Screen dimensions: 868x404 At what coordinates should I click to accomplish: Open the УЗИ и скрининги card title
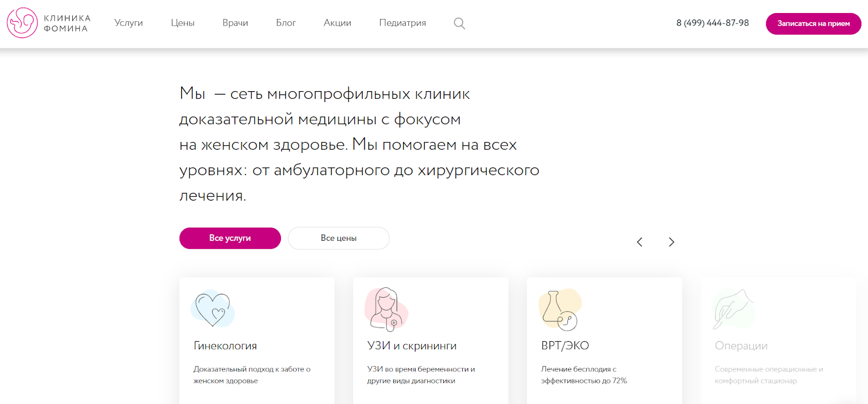point(412,345)
